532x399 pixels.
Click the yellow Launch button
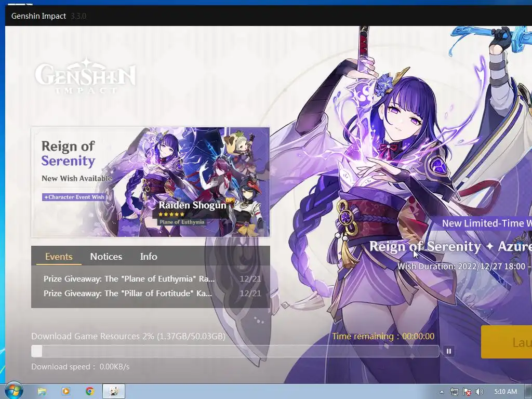click(507, 342)
